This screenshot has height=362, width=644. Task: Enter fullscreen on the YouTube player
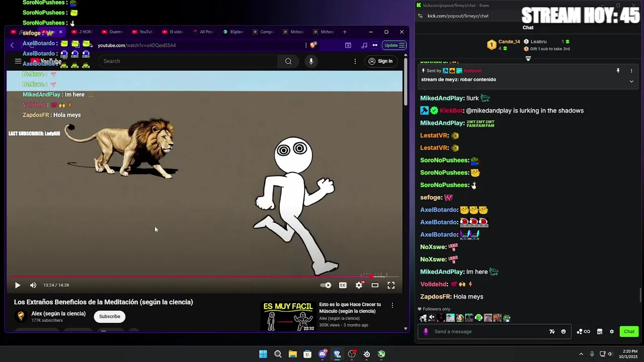tap(391, 285)
